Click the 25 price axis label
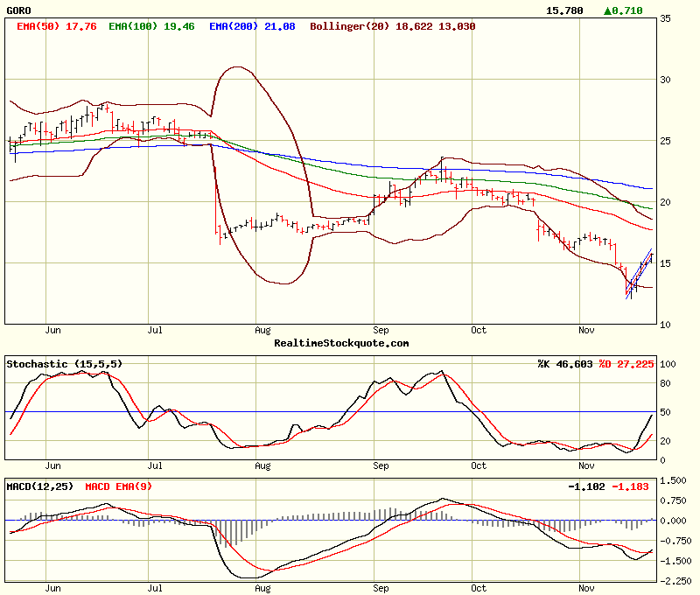Viewport: 700px width, 595px height. click(x=665, y=141)
